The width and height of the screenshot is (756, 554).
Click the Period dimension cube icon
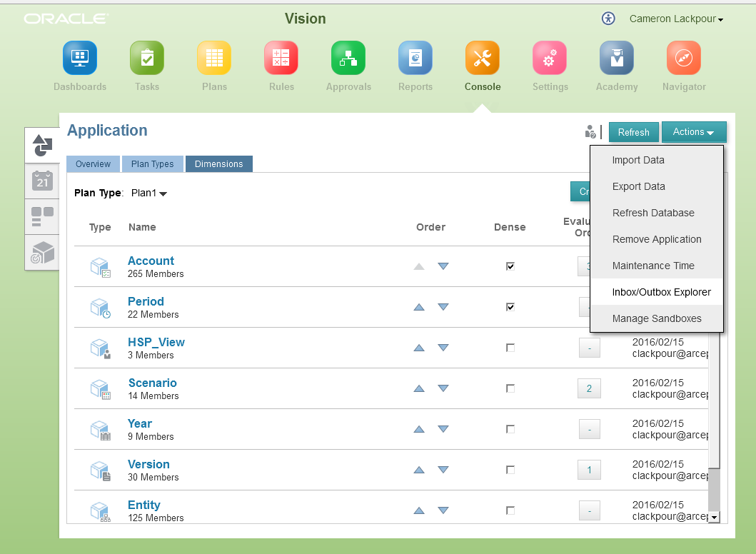[x=101, y=308]
